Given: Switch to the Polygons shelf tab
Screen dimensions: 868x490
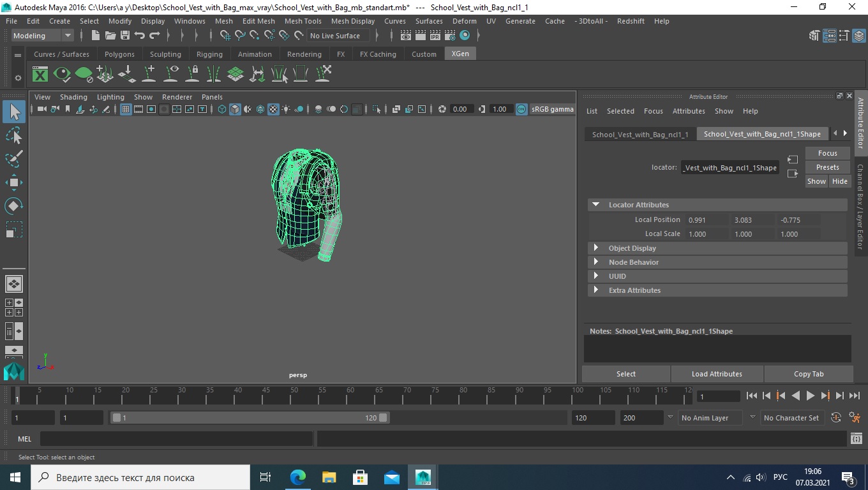Looking at the screenshot, I should 119,54.
